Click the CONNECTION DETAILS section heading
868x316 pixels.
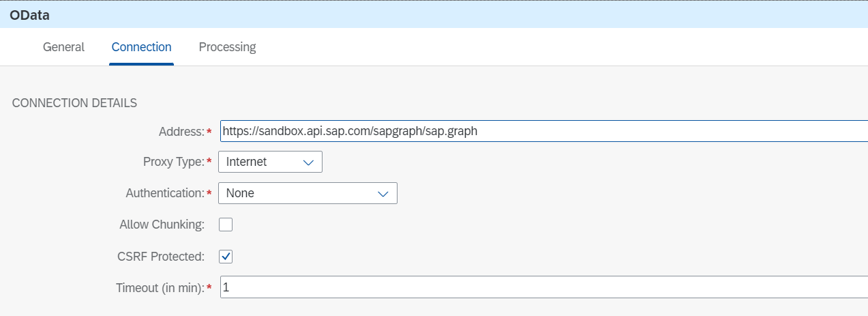click(x=74, y=103)
